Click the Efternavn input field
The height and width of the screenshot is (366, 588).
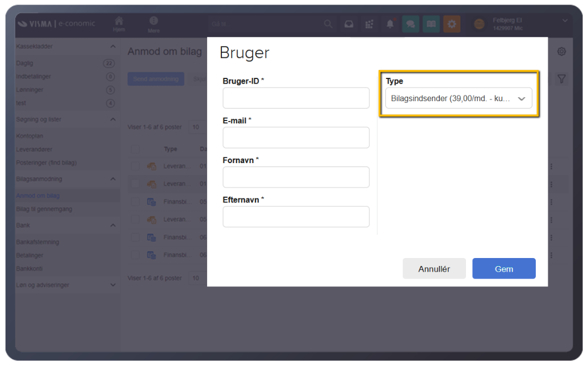(x=296, y=217)
